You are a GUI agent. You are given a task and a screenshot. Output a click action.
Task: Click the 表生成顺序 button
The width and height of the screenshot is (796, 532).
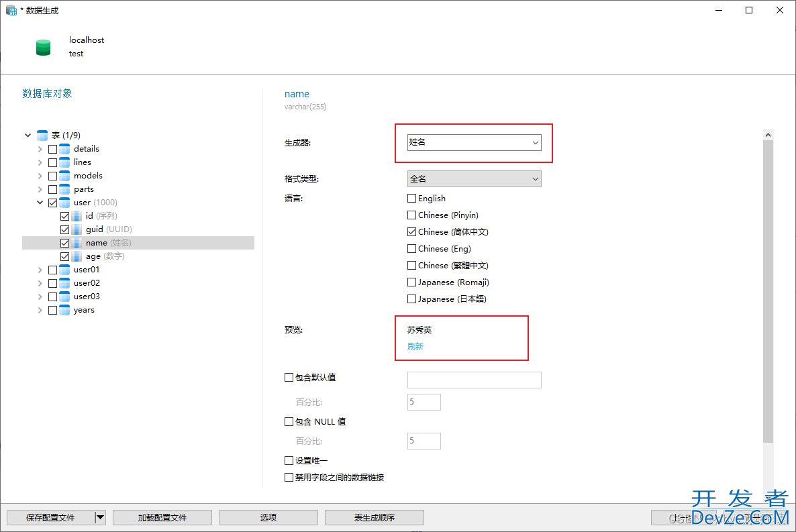(x=375, y=518)
